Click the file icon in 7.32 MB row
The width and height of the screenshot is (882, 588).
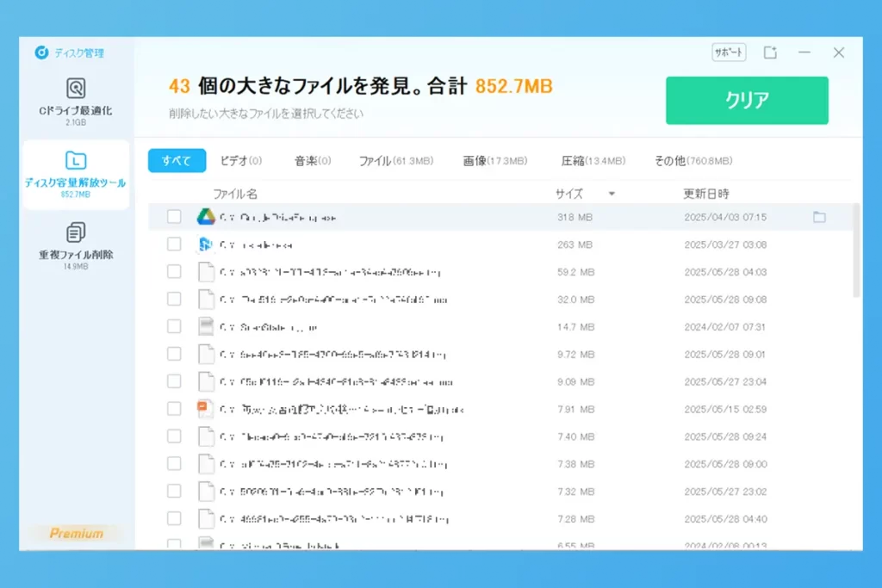tap(206, 492)
